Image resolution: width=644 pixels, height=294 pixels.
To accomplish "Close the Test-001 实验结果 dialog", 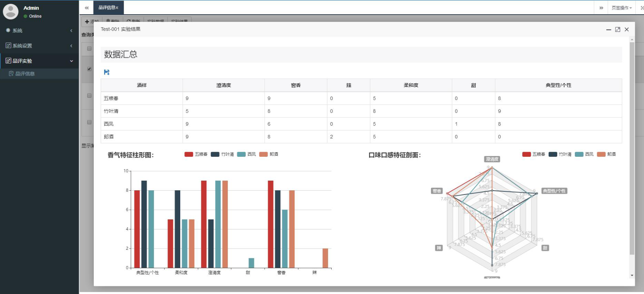I will pos(627,30).
